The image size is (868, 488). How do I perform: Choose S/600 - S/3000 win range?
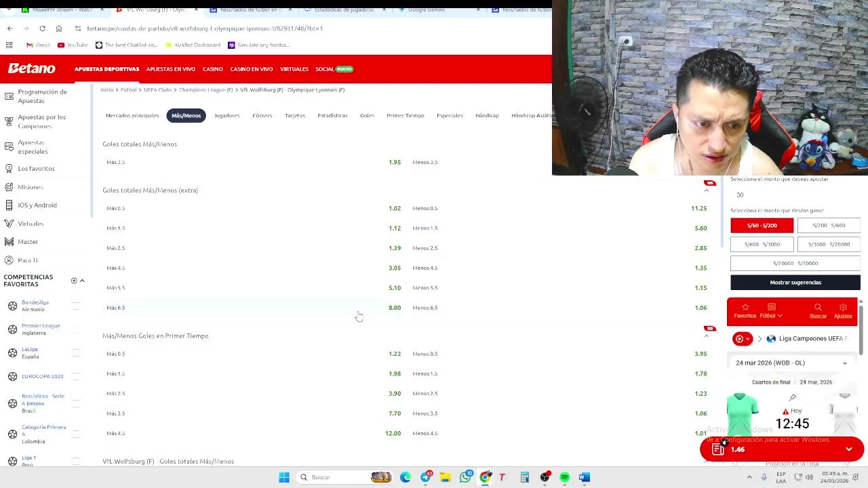(762, 244)
